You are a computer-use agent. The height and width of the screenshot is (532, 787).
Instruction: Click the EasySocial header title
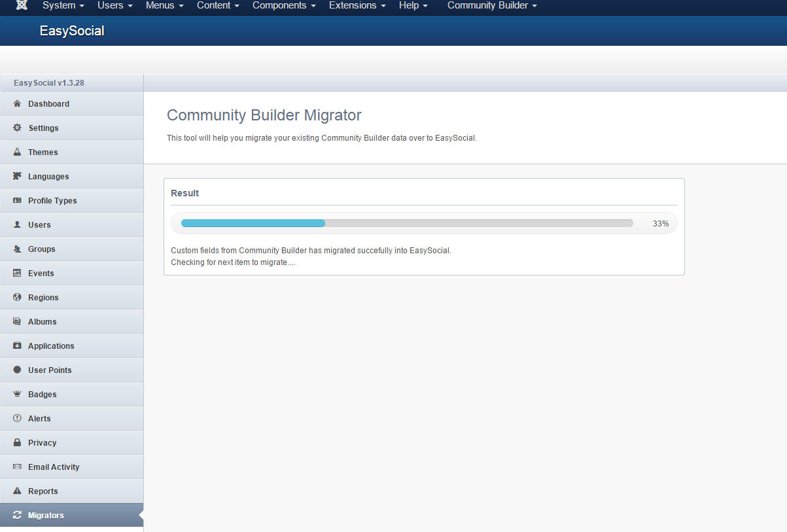tap(72, 31)
